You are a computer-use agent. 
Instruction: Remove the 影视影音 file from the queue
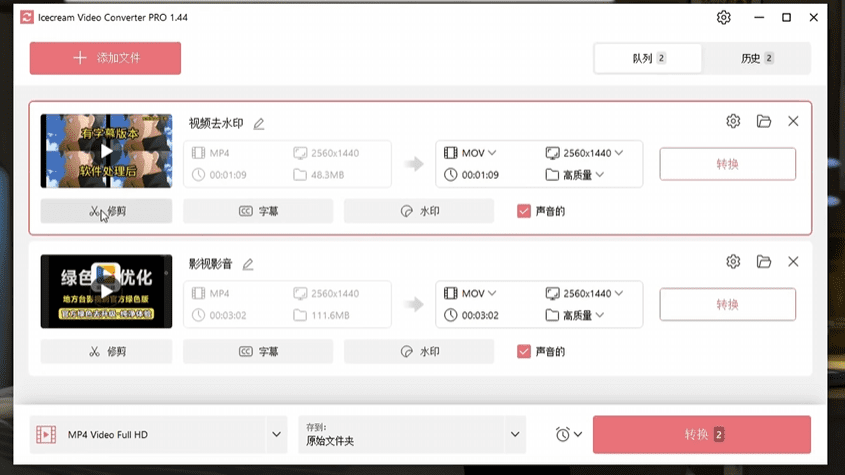793,262
